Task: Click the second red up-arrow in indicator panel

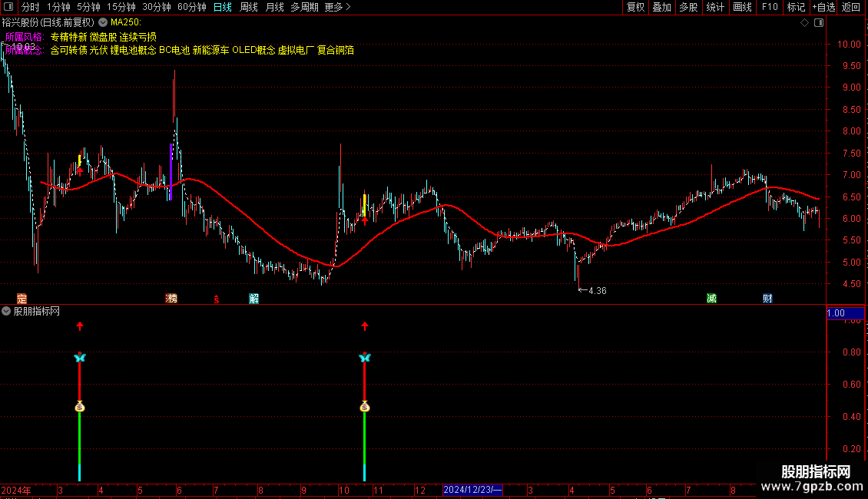Action: tap(364, 326)
